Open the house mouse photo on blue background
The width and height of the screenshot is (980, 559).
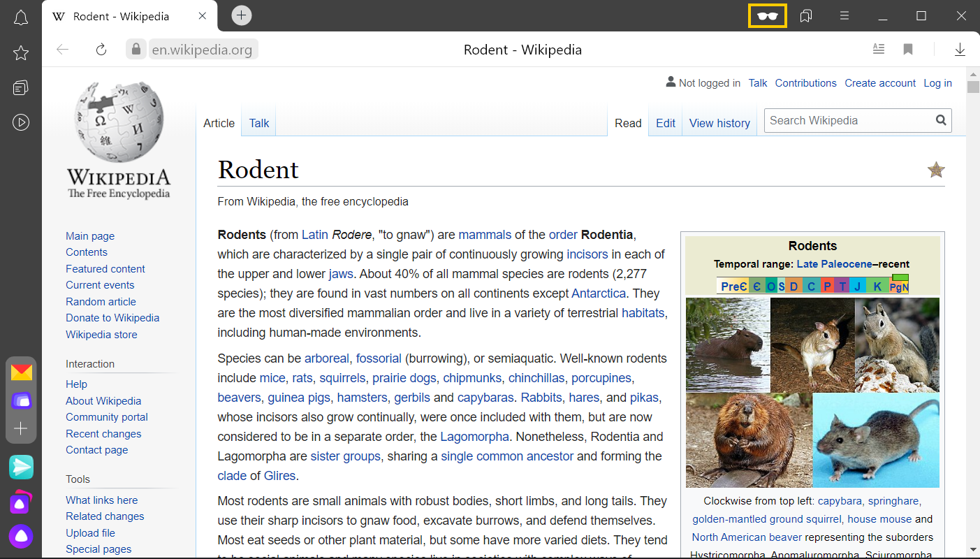(877, 440)
